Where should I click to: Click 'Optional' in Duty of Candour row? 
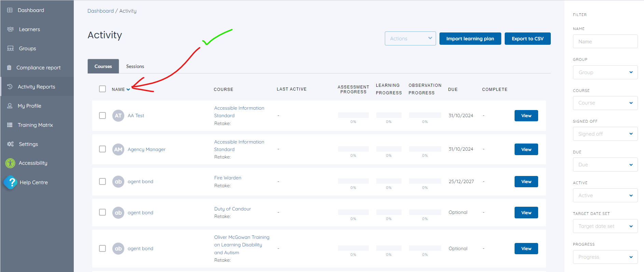click(458, 212)
